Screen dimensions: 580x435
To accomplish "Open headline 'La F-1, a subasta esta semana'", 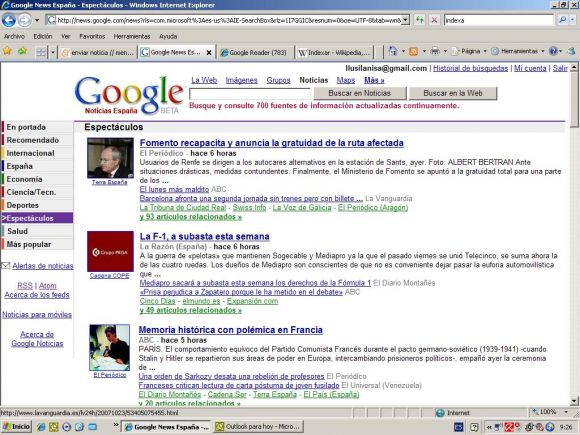I will pyautogui.click(x=205, y=236).
